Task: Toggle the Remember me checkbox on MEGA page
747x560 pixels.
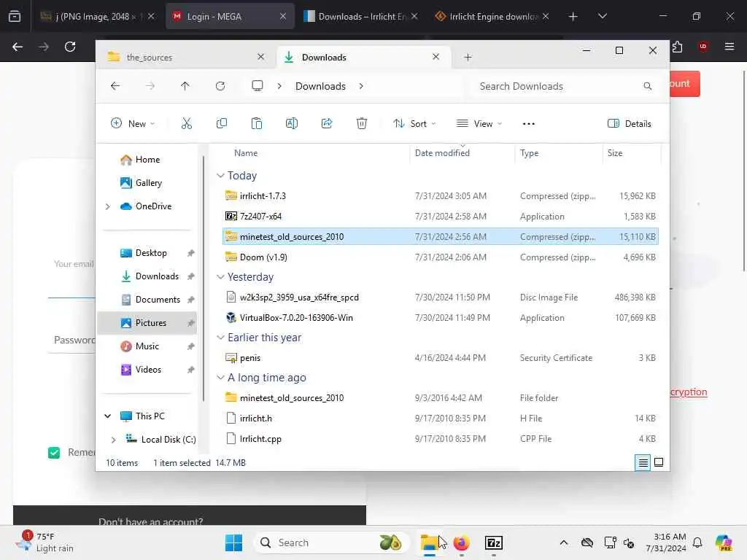Action: (x=54, y=452)
